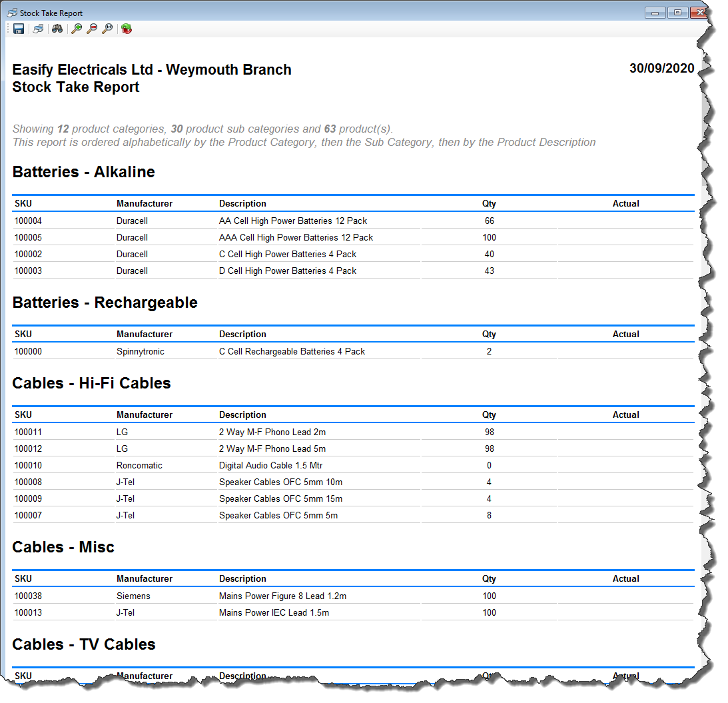This screenshot has height=703, width=728.
Task: Click the red and green refresh icon
Action: pos(127,29)
